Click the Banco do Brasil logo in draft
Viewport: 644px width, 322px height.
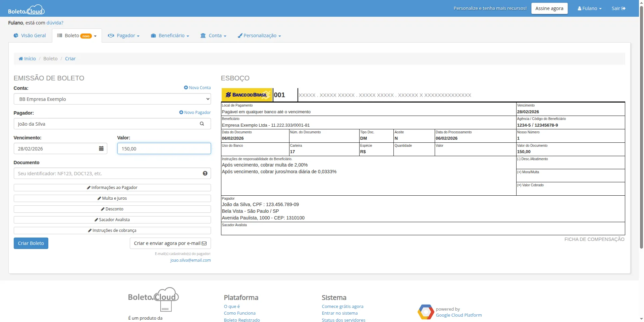pos(247,95)
